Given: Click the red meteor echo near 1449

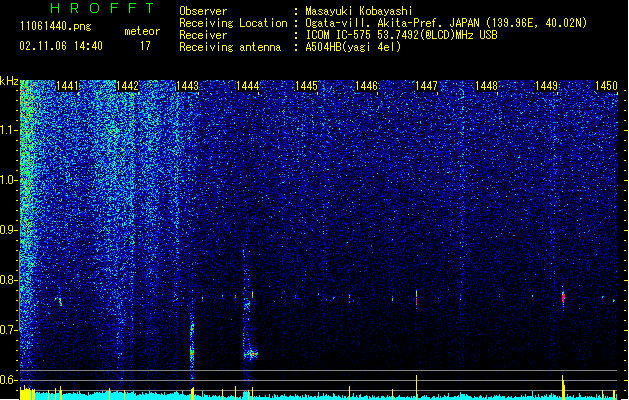Looking at the screenshot, I should pos(563,298).
